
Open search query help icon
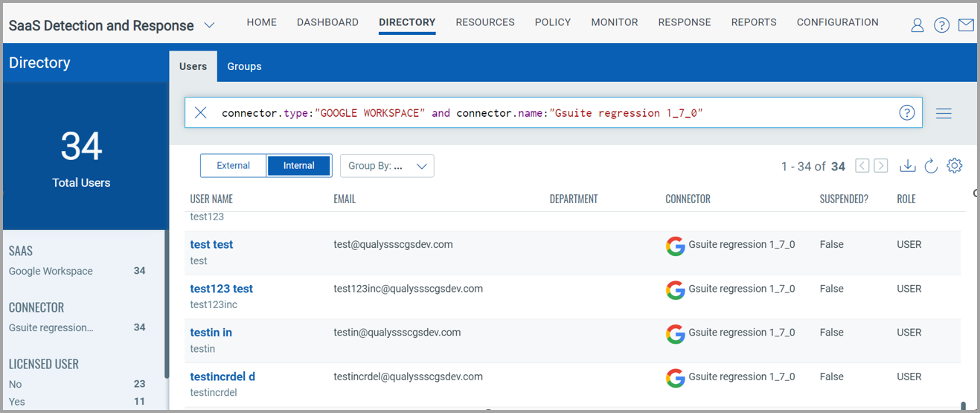[x=906, y=112]
